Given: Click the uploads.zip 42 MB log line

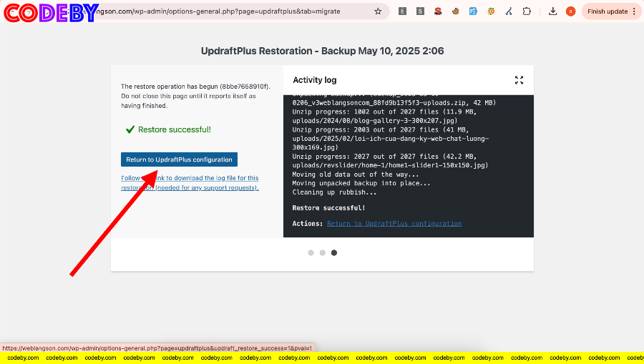Looking at the screenshot, I should coord(394,102).
